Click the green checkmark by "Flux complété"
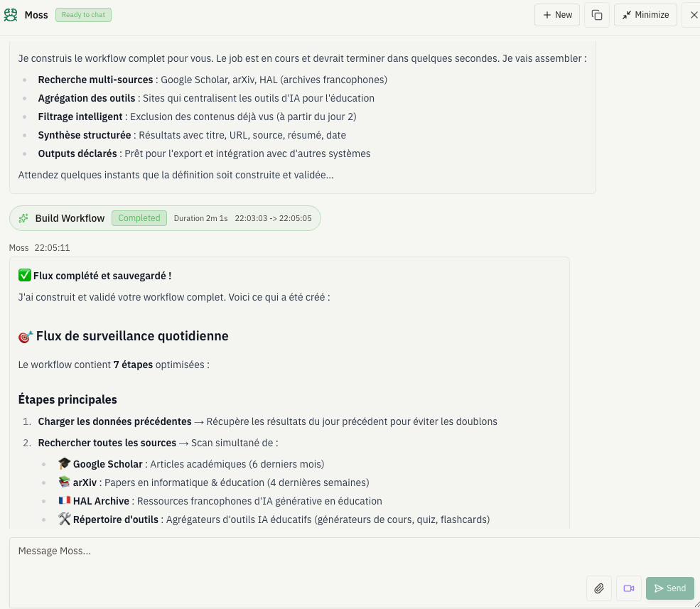Screen dimensions: 700x609 25,276
